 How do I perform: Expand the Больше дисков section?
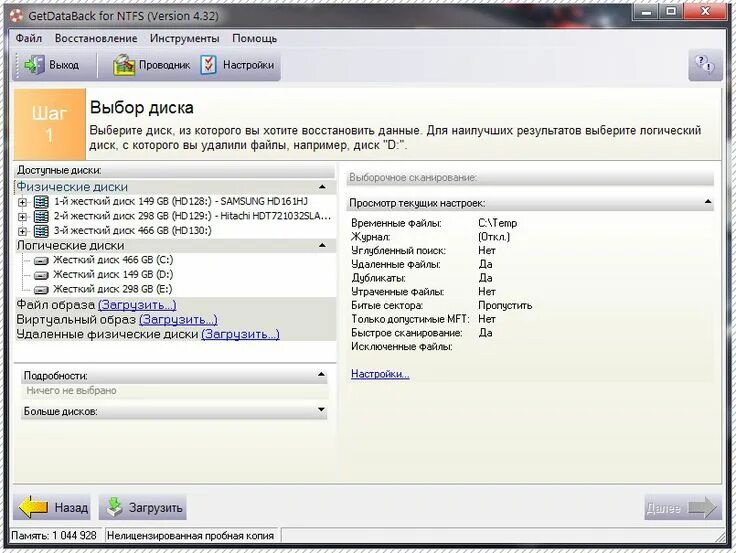[x=321, y=410]
